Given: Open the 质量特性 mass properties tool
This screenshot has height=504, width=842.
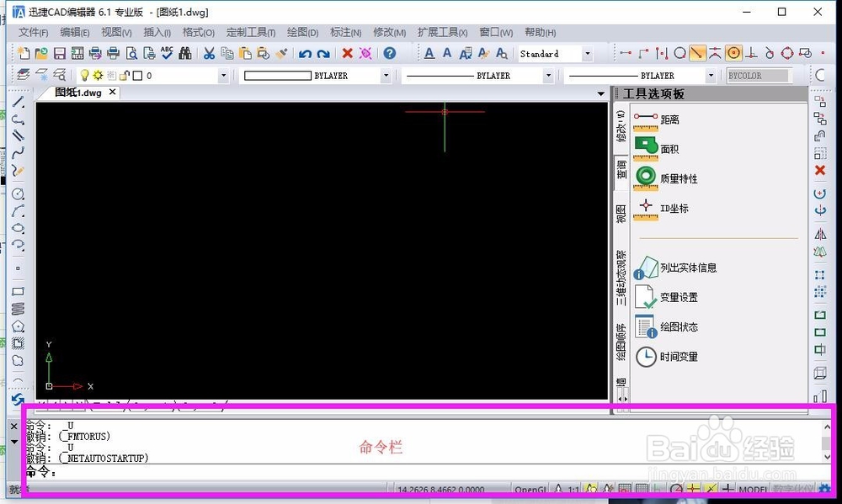Looking at the screenshot, I should pos(665,178).
